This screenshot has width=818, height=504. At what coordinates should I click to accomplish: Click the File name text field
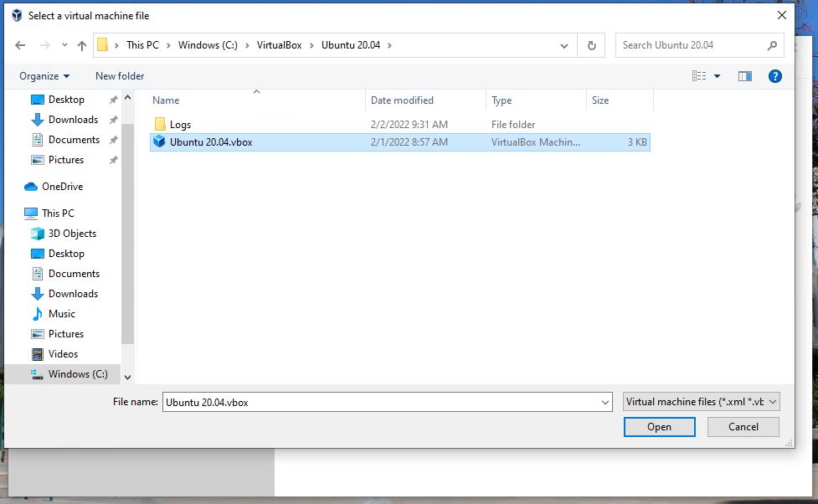click(x=381, y=402)
